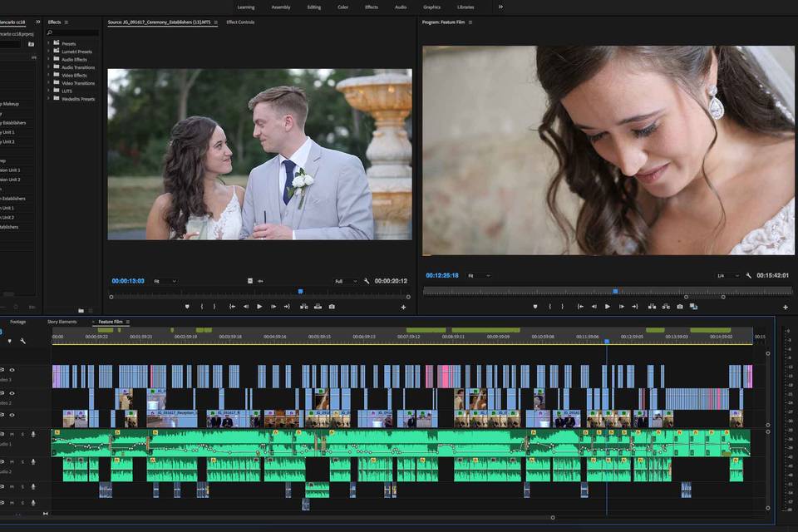Play the sequence in the Program monitor
798x532 pixels.
click(608, 307)
